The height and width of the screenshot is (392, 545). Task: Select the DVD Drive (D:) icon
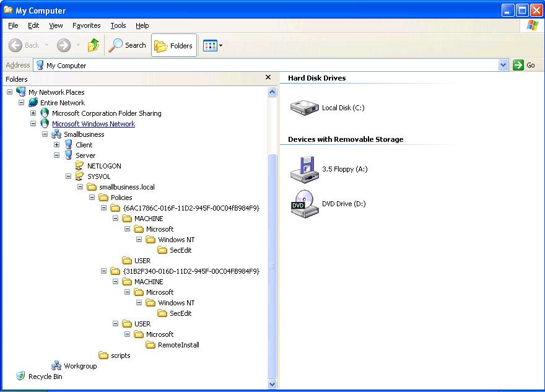tap(305, 204)
